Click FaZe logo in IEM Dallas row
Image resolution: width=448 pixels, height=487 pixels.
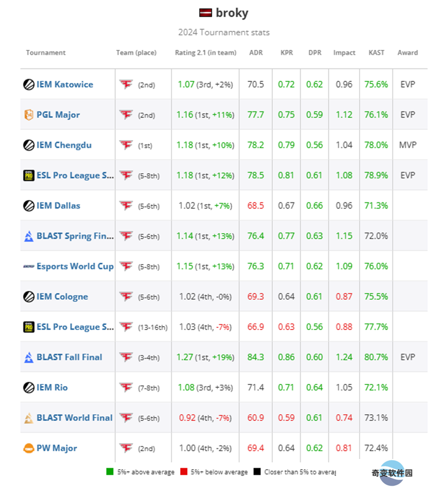pos(127,205)
